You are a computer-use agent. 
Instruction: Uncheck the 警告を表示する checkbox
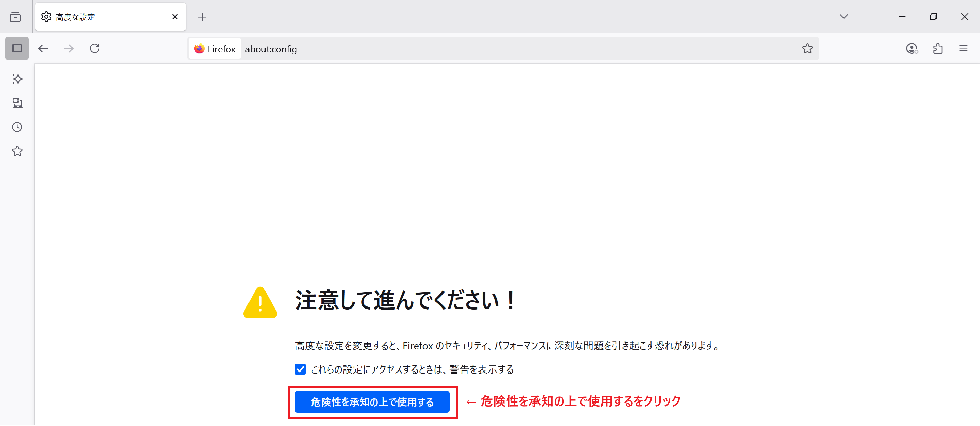coord(300,369)
